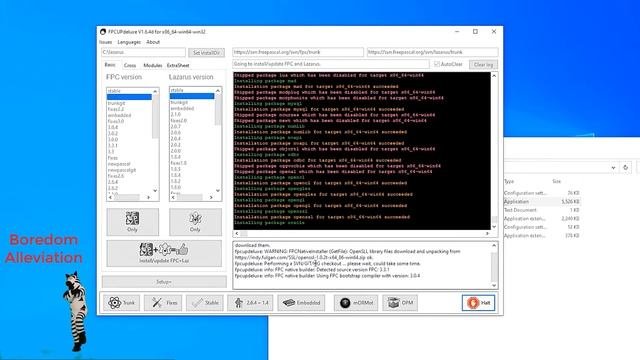The image size is (640, 360).
Task: Open the About menu
Action: [153, 42]
